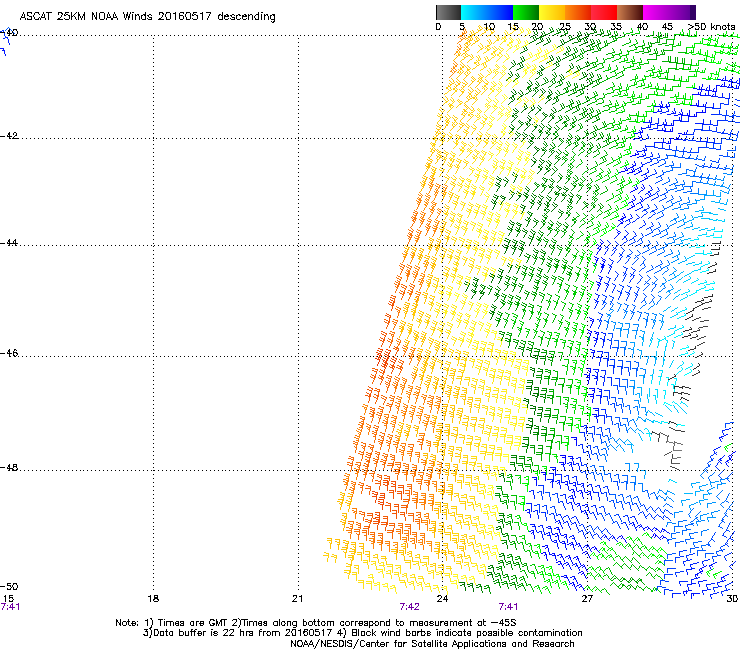740x650 pixels.
Task: Click the red 30-35 knots legend band
Action: [604, 12]
